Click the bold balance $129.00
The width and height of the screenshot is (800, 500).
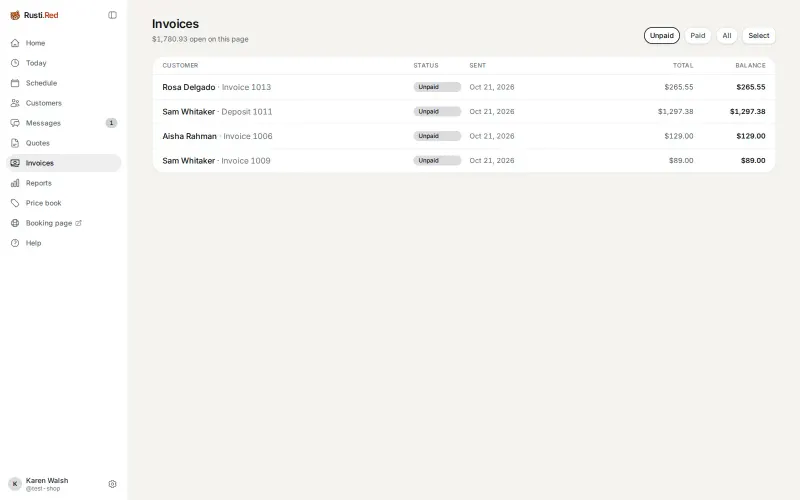pos(751,136)
